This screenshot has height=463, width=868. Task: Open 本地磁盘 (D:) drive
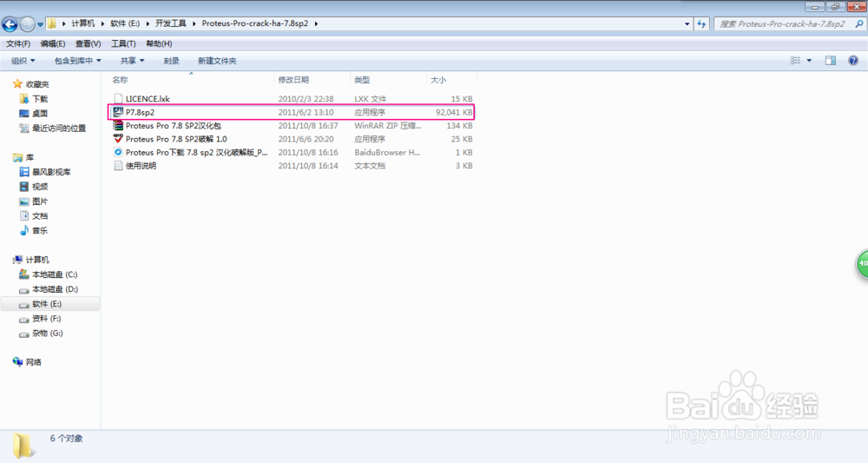tap(55, 289)
